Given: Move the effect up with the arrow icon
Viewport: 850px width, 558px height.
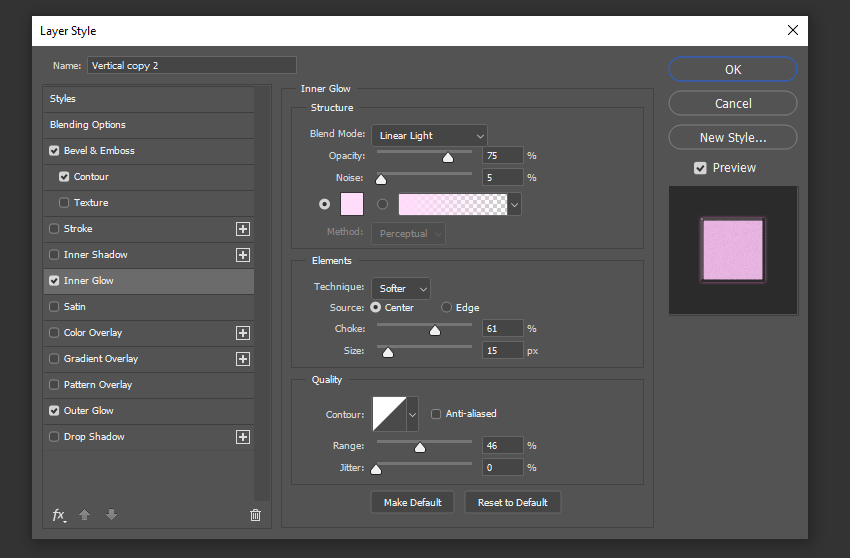Looking at the screenshot, I should (x=84, y=515).
